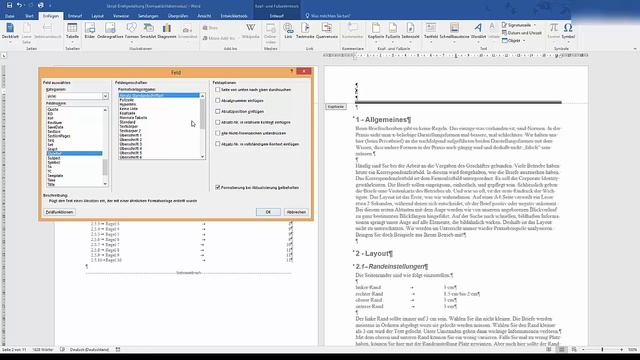Check 'Alle Nicht-Trennzeichen unterdrücken' option
640x360 pixels.
tap(218, 133)
